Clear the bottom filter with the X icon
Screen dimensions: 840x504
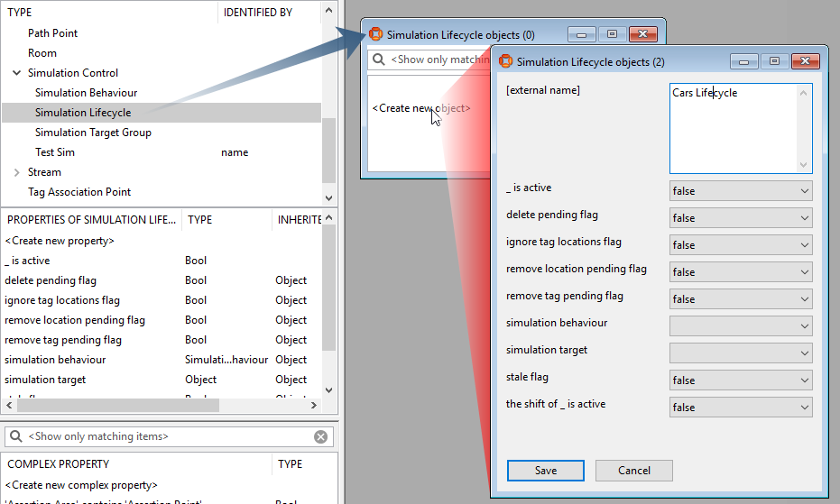321,436
